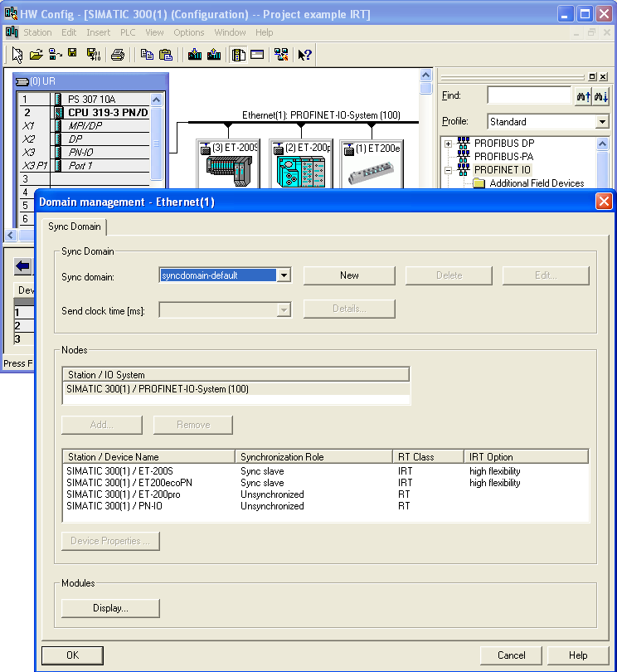Viewport: 617px width, 672px height.
Task: Select the Sync Domain tab
Action: (75, 226)
